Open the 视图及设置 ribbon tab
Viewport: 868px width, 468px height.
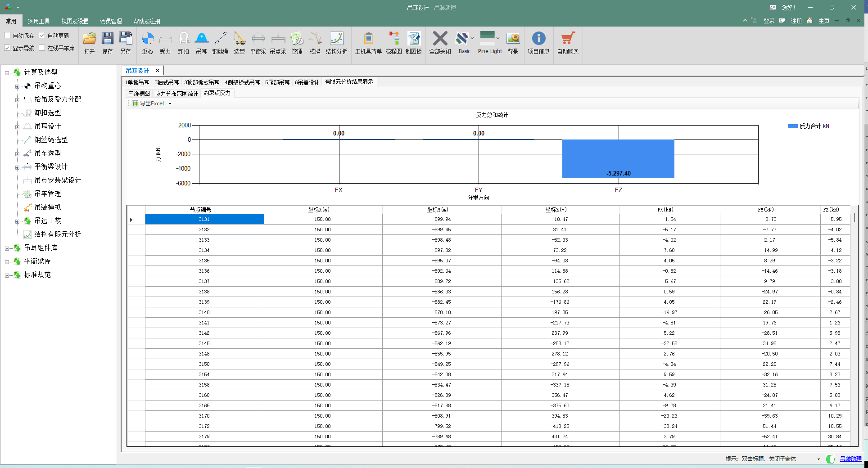75,21
